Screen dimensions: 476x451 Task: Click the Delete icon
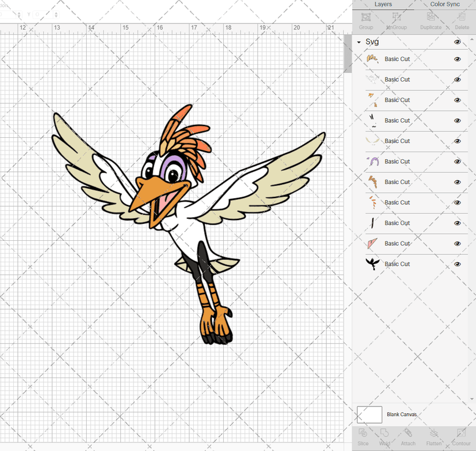462,22
